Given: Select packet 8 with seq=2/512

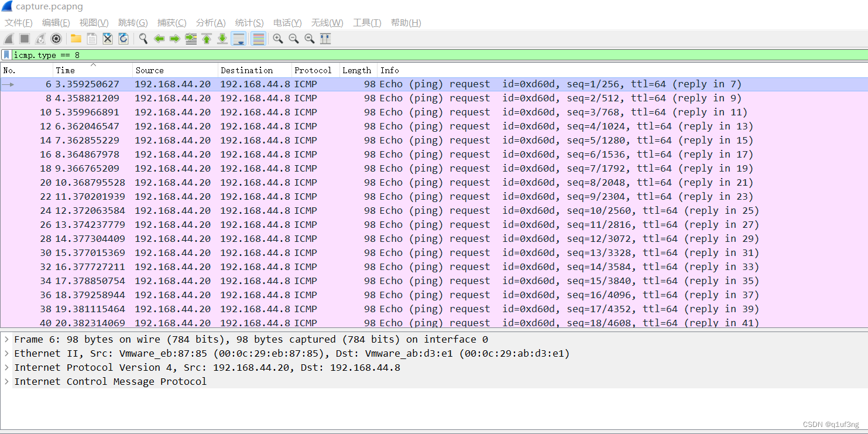Looking at the screenshot, I should tap(434, 98).
